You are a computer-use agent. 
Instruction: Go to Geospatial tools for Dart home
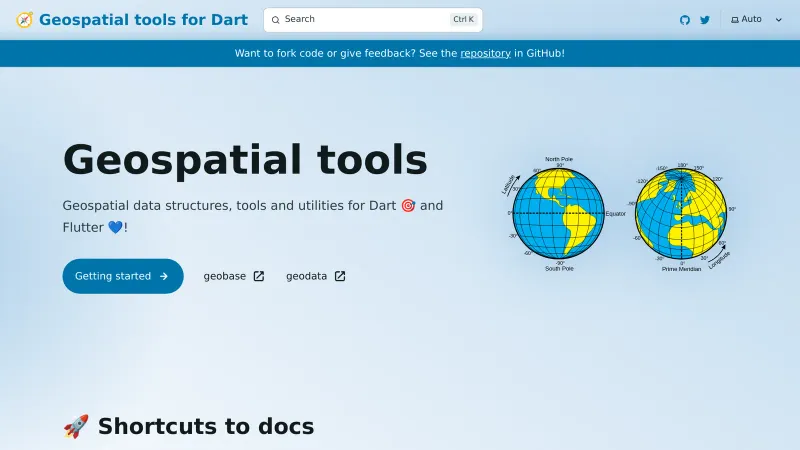(143, 19)
